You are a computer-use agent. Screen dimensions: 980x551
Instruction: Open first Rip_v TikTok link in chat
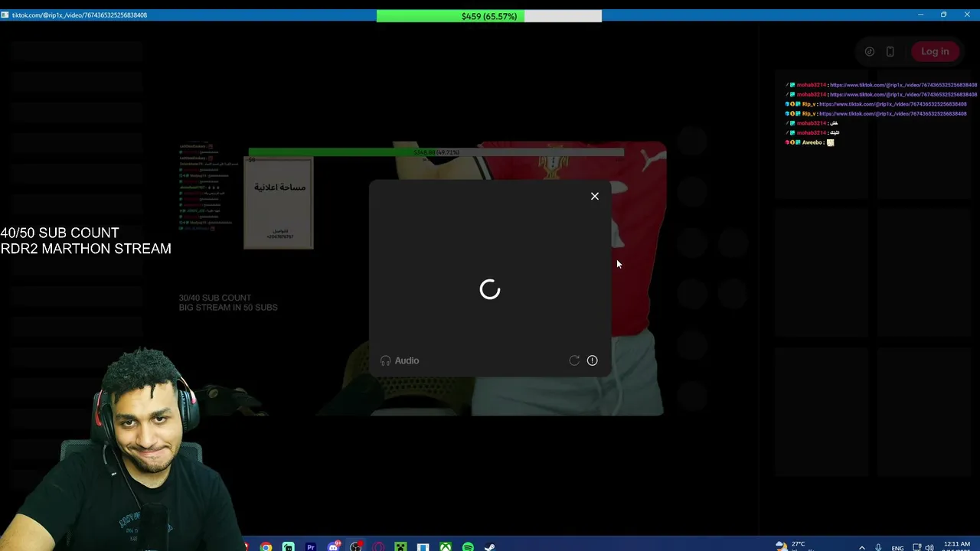[x=893, y=104]
